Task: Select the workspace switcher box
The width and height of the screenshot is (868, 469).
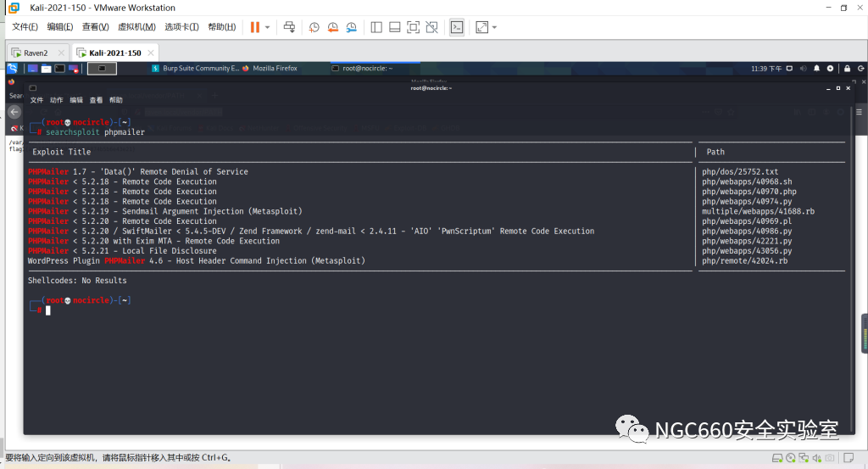Action: [x=102, y=68]
